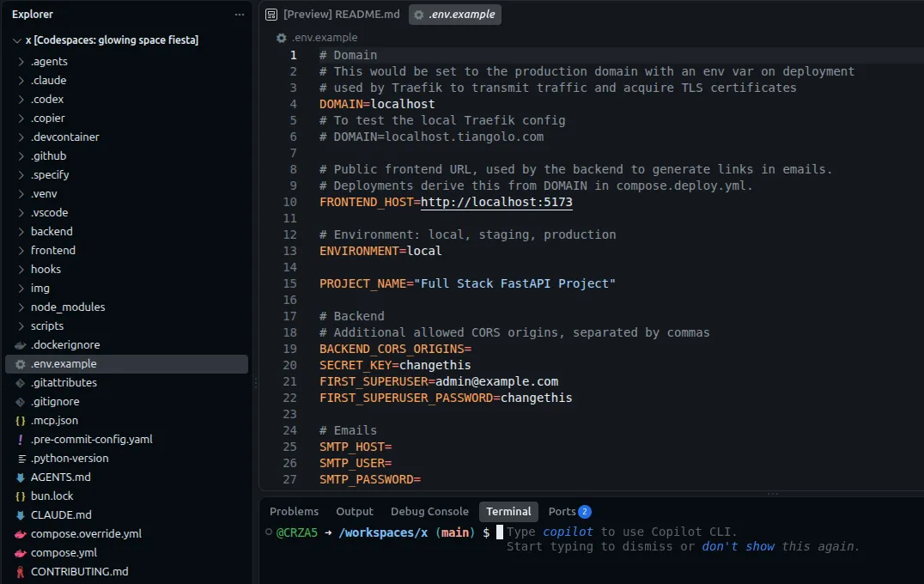Click the SECRET_KEY=changethis line

[x=395, y=365]
